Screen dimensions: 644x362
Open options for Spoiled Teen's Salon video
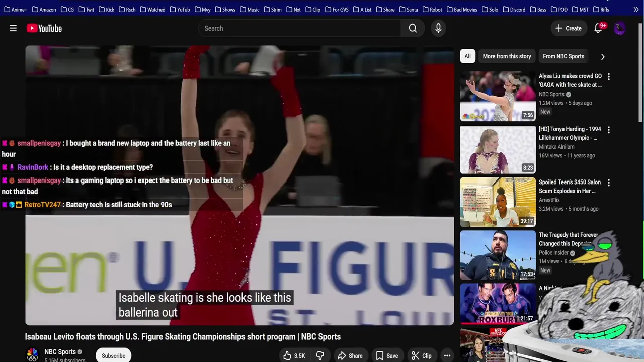point(609,183)
